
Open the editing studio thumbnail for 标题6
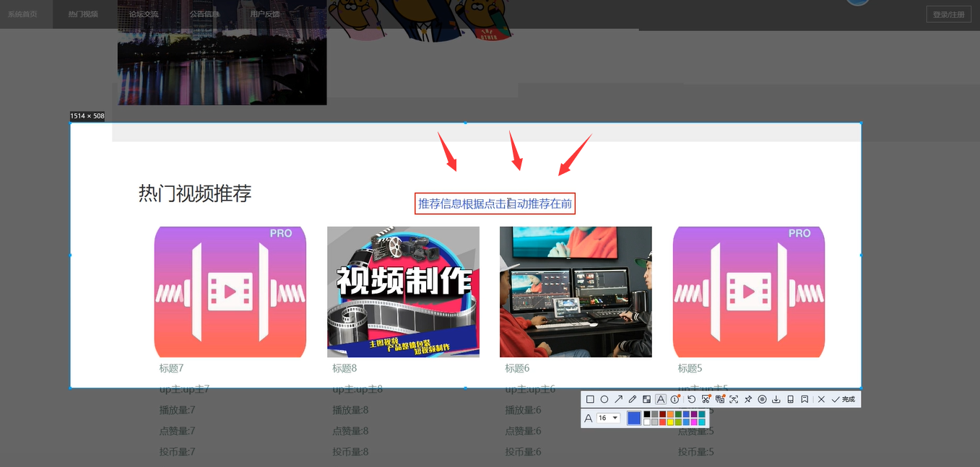click(576, 292)
